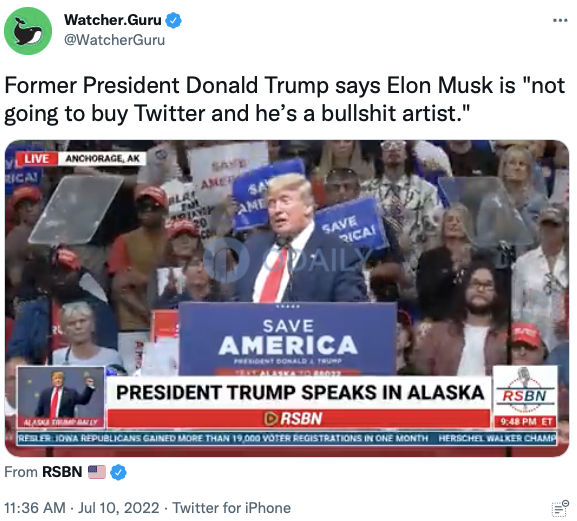Click the verified badge next to RSBN
Image resolution: width=577 pixels, height=521 pixels.
pyautogui.click(x=118, y=472)
